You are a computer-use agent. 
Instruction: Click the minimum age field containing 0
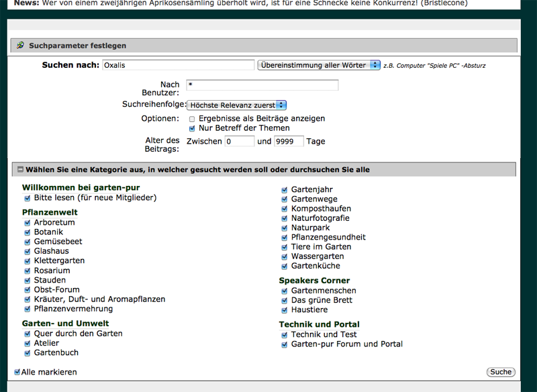click(240, 142)
